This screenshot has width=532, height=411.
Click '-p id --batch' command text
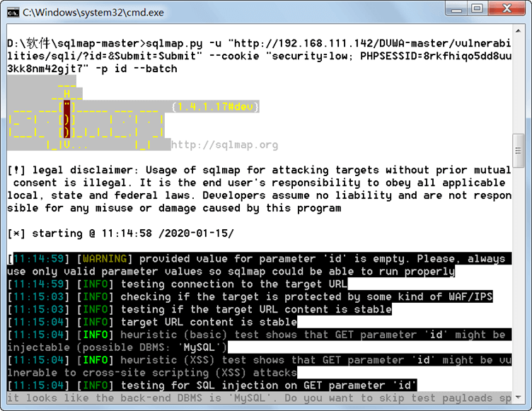[137, 69]
